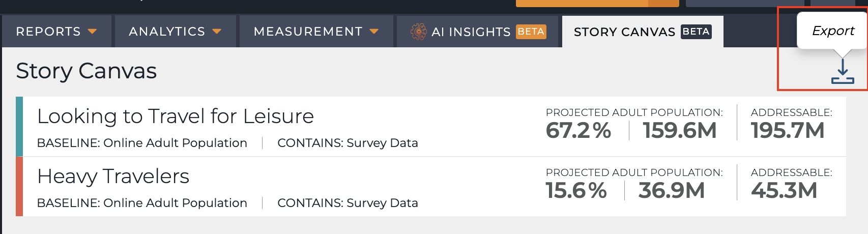Click the teal color bar of the Leisure row
Viewport: 868px width, 234px height.
[19, 126]
